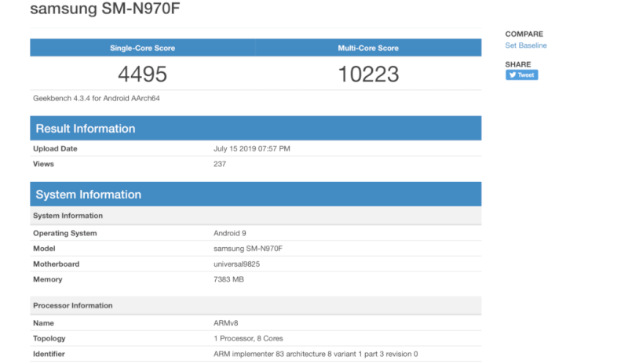Click the Views label

[43, 164]
